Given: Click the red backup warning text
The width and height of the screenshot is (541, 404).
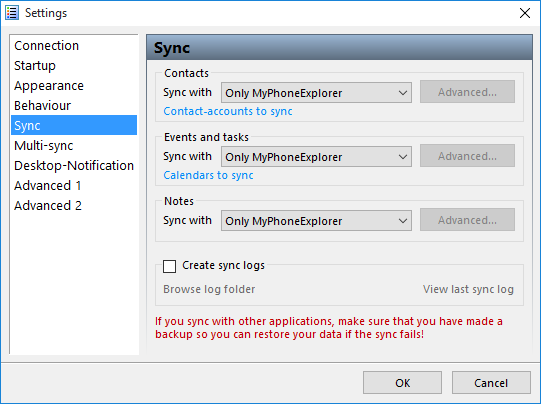Looking at the screenshot, I should coord(328,328).
